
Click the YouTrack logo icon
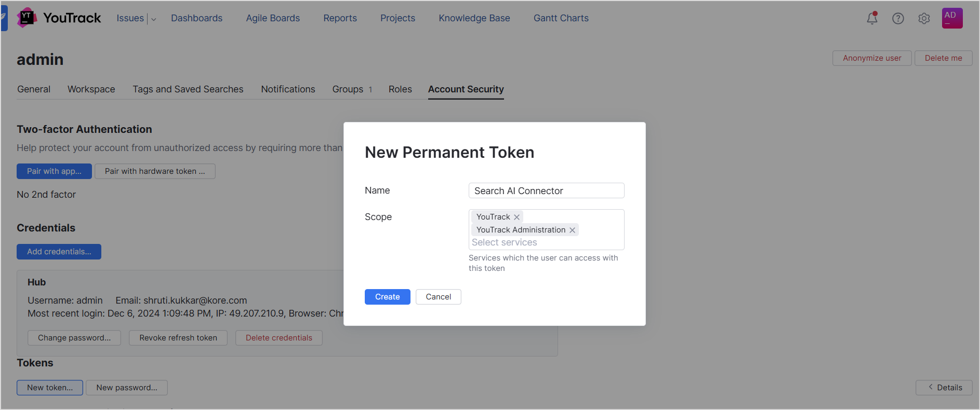pyautogui.click(x=27, y=18)
